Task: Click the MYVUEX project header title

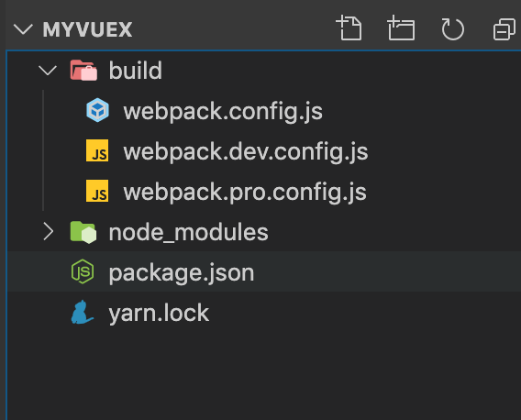Action: point(87,29)
